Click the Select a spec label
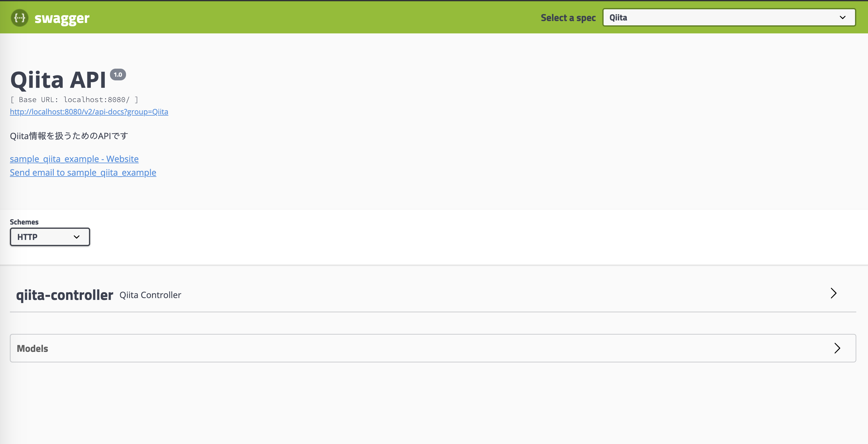Image resolution: width=868 pixels, height=444 pixels. point(568,18)
